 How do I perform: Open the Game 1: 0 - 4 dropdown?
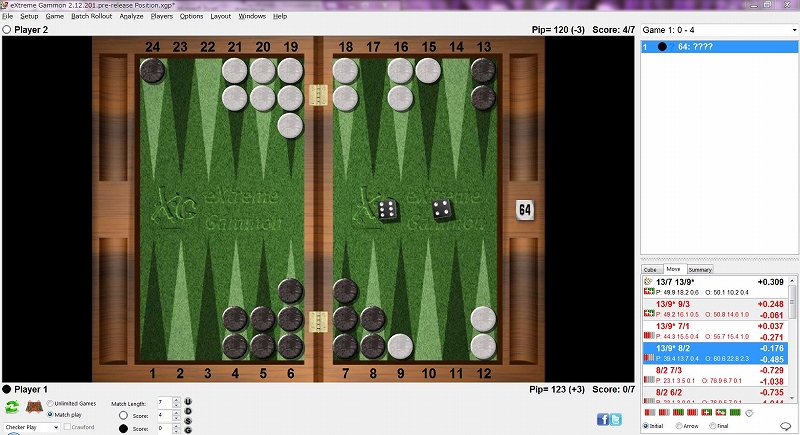tap(719, 30)
